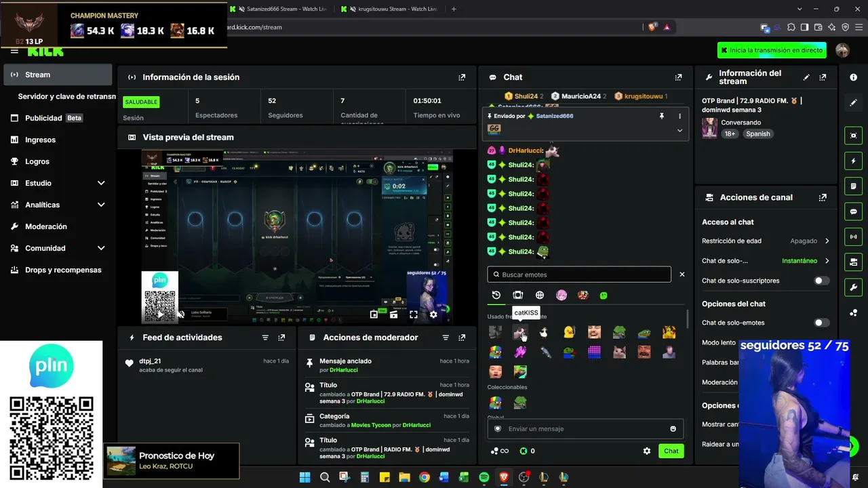Open Spotify from the taskbar
Viewport: 868px width, 488px height.
click(484, 477)
